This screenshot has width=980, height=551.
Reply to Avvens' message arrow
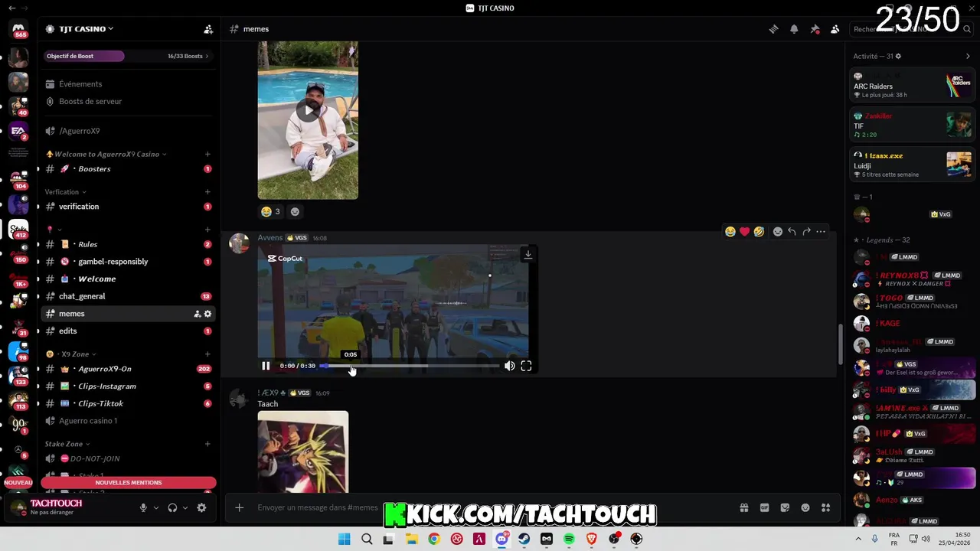click(x=792, y=231)
